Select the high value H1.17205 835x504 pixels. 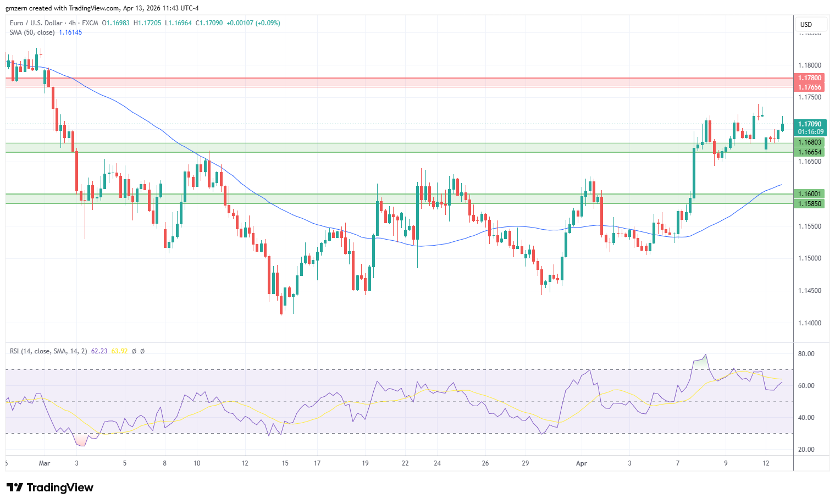(x=147, y=23)
